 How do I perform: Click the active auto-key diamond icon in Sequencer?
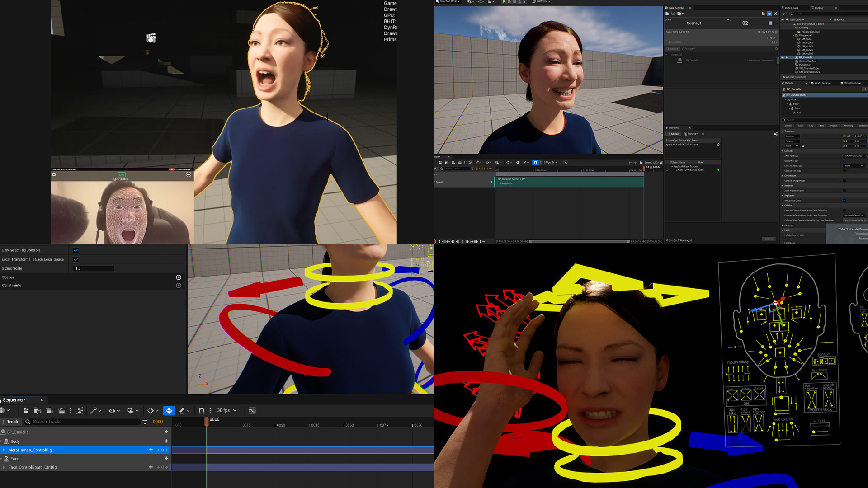pos(169,410)
